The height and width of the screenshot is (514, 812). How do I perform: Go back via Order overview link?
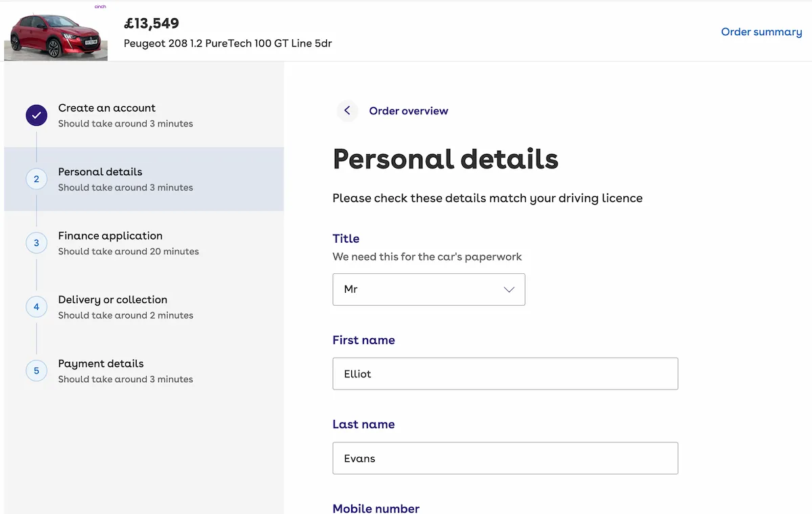408,111
